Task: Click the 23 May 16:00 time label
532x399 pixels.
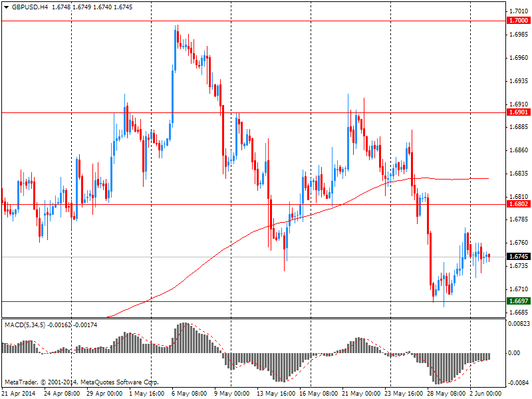Action: tap(404, 394)
